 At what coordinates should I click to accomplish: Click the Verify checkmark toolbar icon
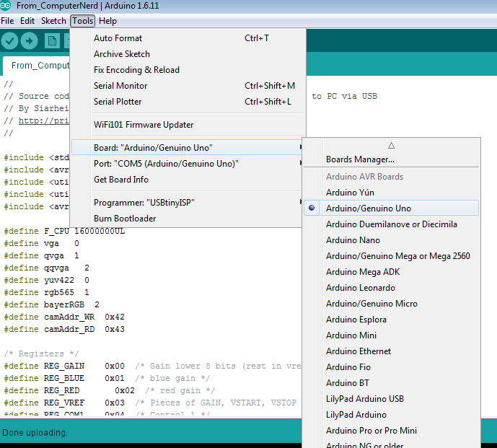[9, 40]
